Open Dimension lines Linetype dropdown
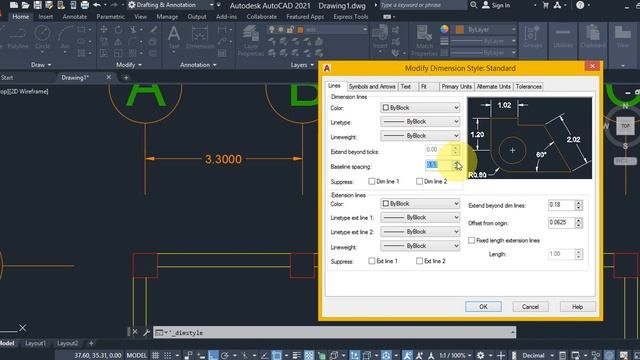 pyautogui.click(x=420, y=122)
